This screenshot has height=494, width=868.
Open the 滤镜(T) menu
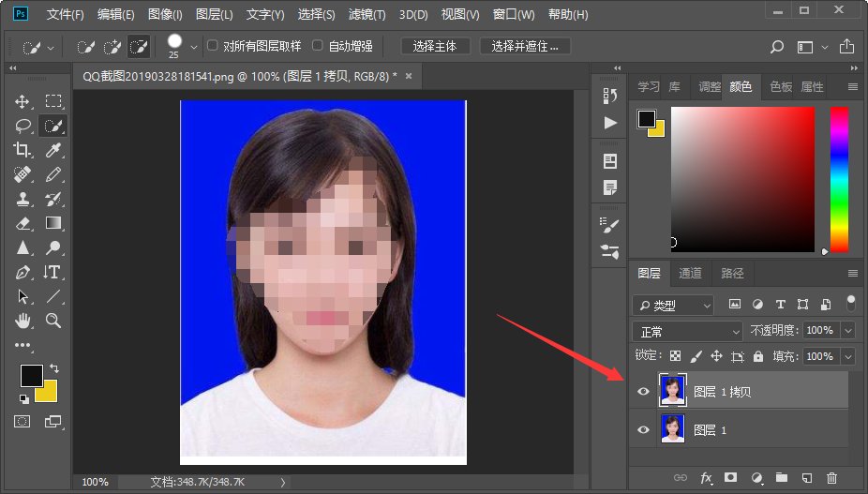point(367,14)
